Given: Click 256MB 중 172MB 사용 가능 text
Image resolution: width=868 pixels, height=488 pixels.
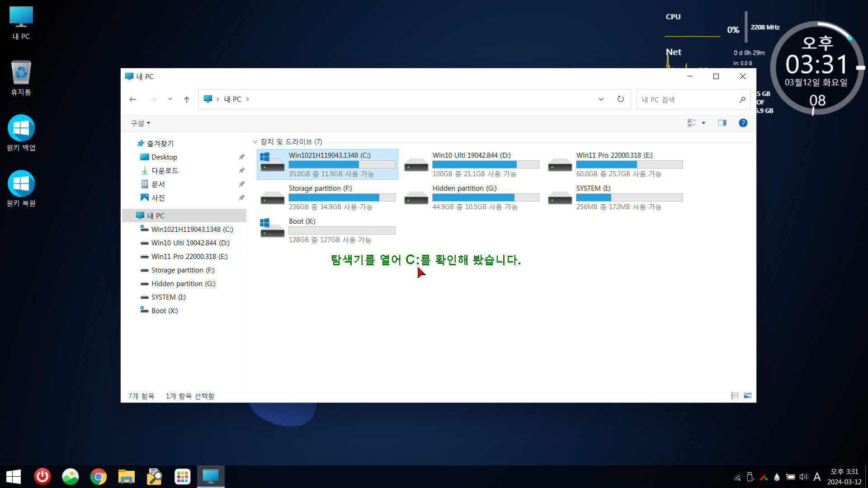Looking at the screenshot, I should (619, 207).
